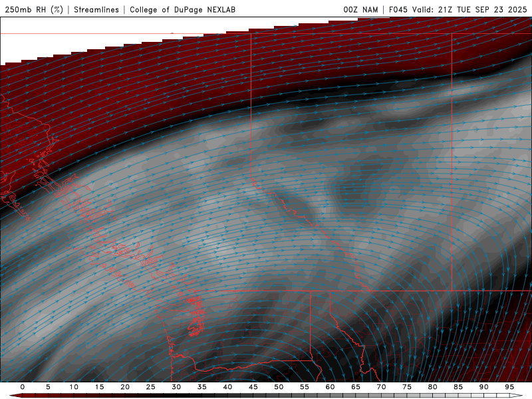The width and height of the screenshot is (532, 399).
Task: Select the "40" value on the color scale
Action: (227, 387)
